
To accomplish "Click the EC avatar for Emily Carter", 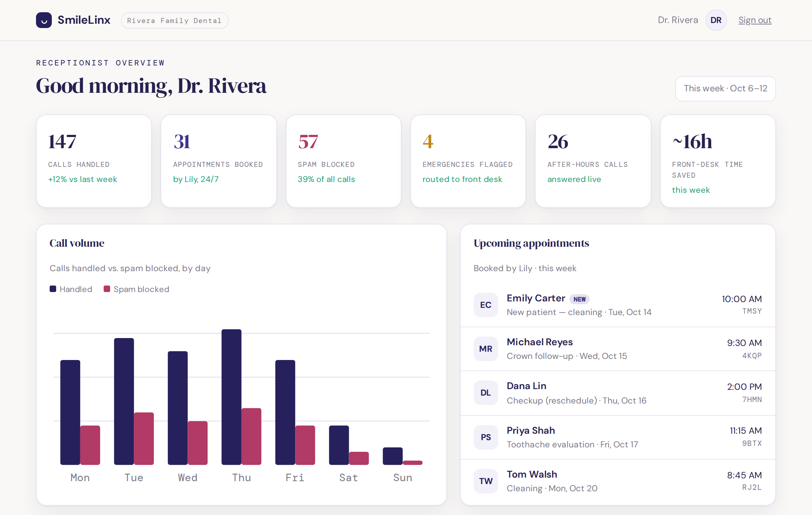I will pyautogui.click(x=486, y=305).
